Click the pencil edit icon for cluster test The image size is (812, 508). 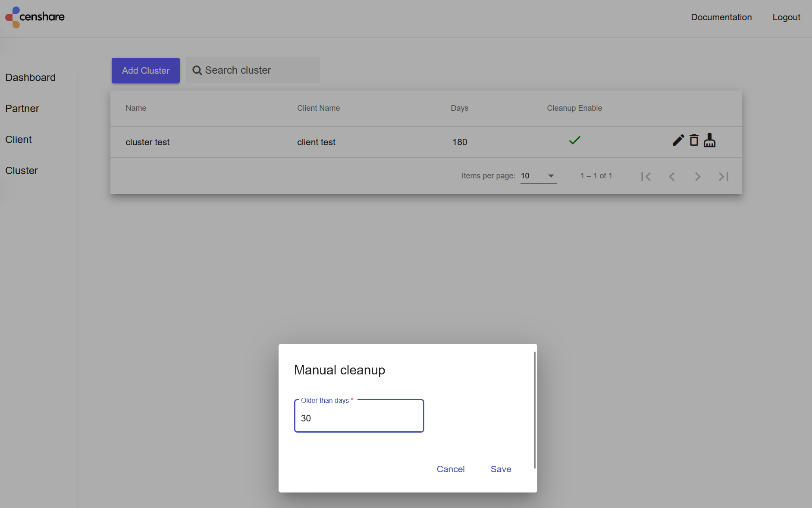point(678,140)
